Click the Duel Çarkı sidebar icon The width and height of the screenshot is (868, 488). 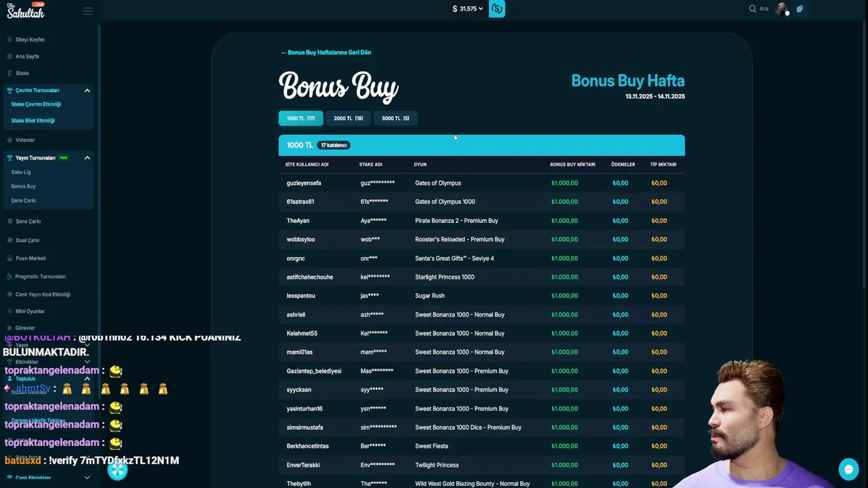pyautogui.click(x=10, y=240)
